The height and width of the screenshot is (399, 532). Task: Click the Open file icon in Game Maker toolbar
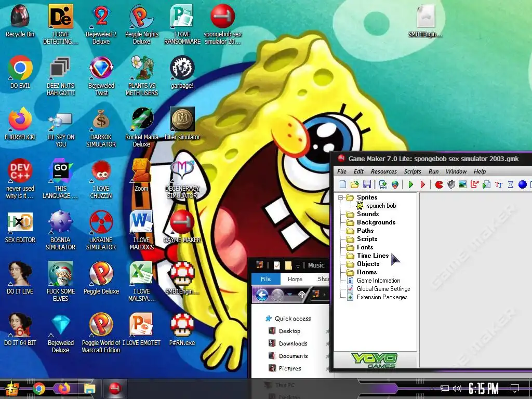pyautogui.click(x=354, y=184)
